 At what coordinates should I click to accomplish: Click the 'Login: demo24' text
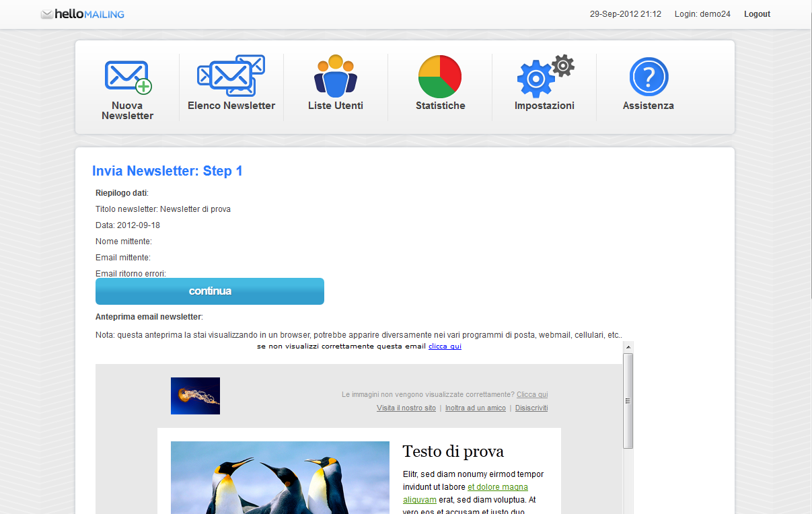click(702, 14)
